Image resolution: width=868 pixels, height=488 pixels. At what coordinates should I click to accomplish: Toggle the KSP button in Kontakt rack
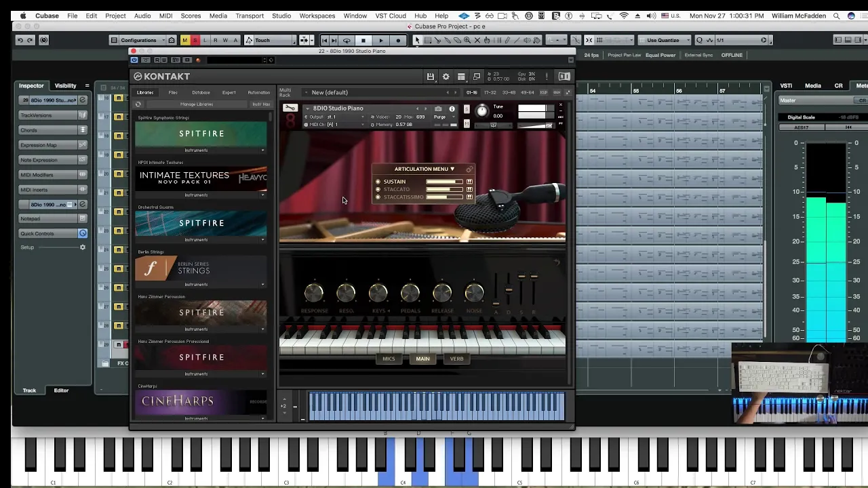pyautogui.click(x=544, y=92)
